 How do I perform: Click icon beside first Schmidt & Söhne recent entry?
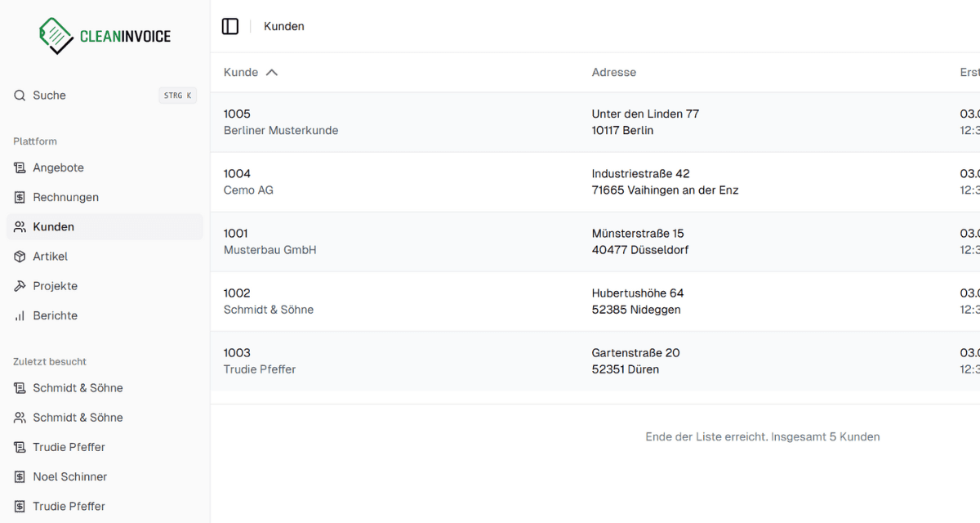pos(20,388)
